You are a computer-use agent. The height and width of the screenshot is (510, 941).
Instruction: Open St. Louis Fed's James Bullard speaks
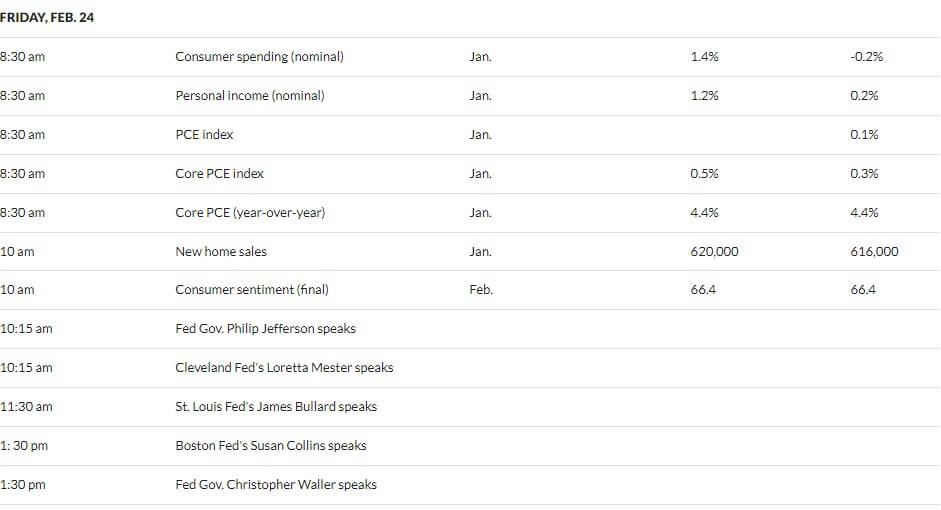tap(275, 406)
